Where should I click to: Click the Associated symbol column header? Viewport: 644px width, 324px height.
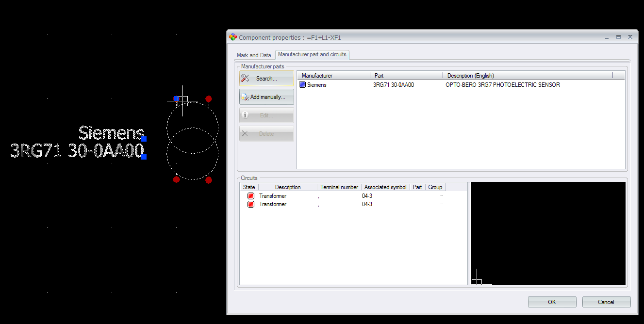(385, 187)
